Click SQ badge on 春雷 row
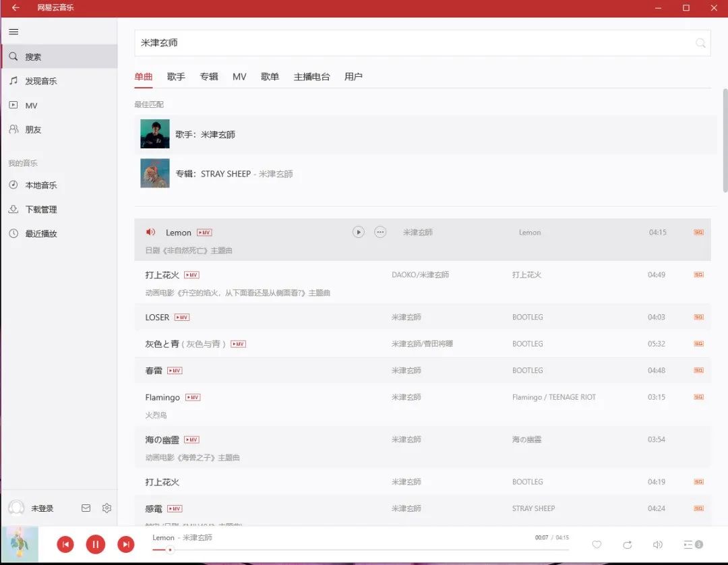The image size is (728, 565). 699,370
